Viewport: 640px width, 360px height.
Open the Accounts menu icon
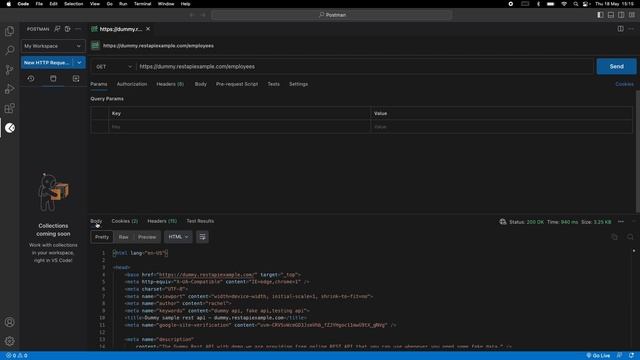pyautogui.click(x=9, y=322)
